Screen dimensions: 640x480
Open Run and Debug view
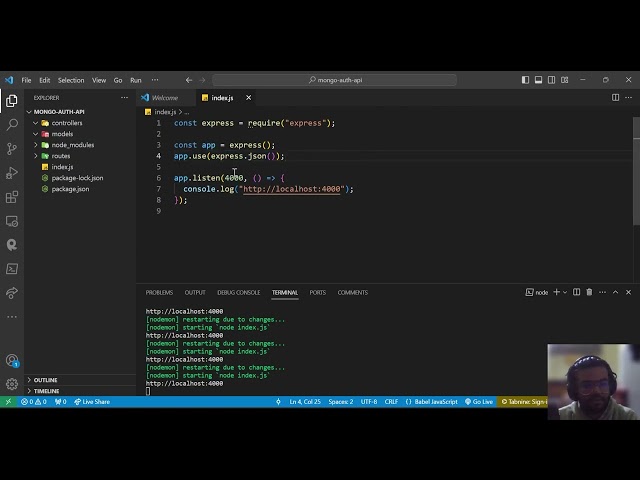(12, 173)
